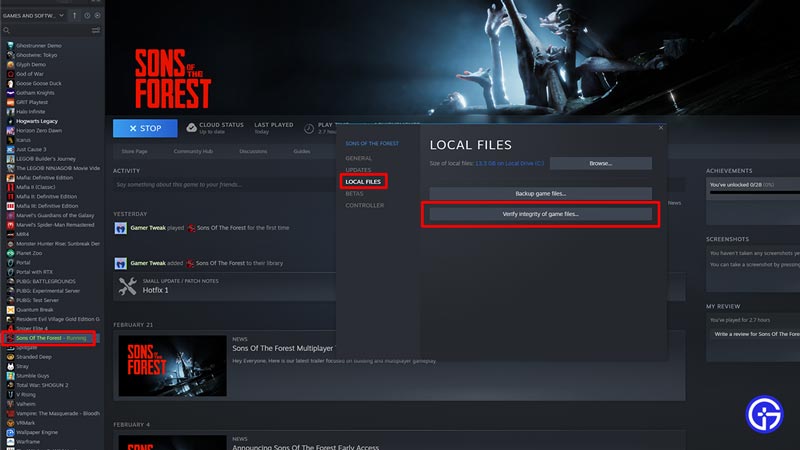800x450 pixels.
Task: Click the ready-to-play icon in the library header
Action: [97, 16]
